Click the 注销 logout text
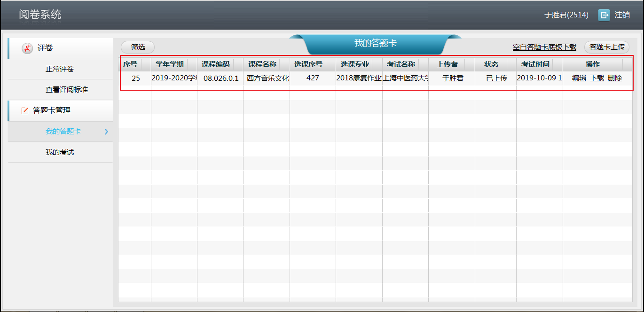Viewport: 644px width, 312px height. (622, 15)
